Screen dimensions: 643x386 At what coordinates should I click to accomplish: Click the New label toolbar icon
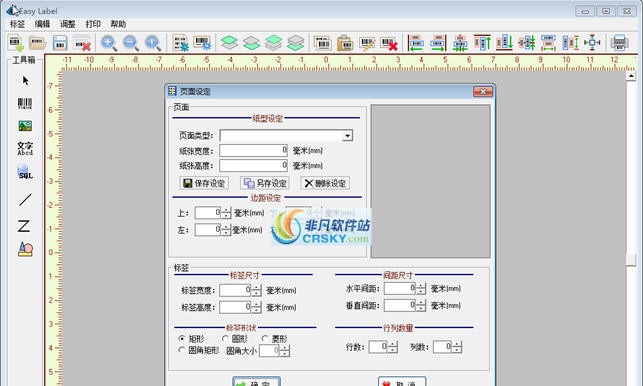(16, 43)
